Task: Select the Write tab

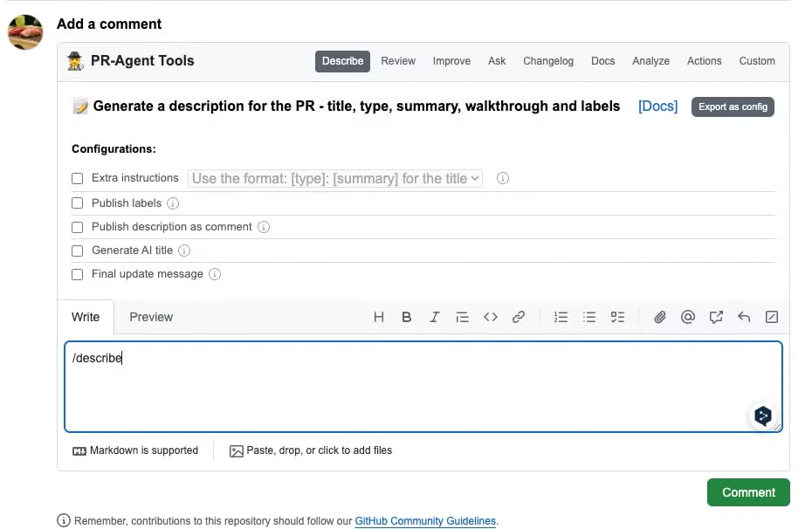Action: 86,317
